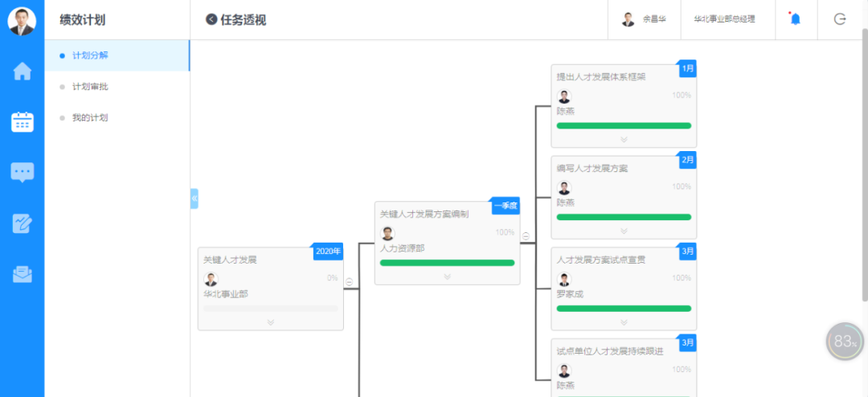The image size is (868, 397).
Task: Open the edit chart icon in sidebar
Action: [23, 223]
